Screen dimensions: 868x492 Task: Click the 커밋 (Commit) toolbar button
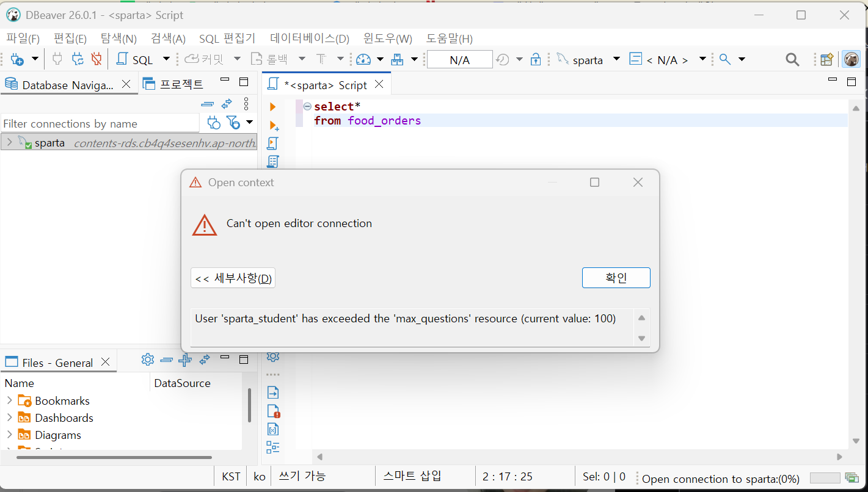pyautogui.click(x=205, y=59)
